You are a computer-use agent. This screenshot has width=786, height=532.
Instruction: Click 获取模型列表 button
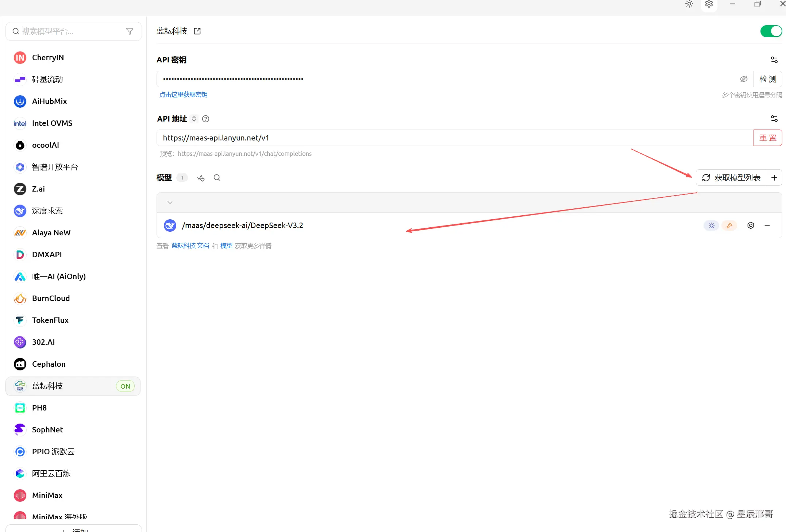(x=731, y=178)
